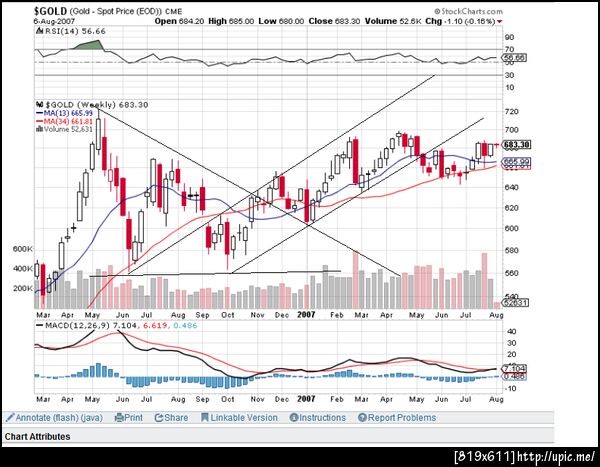Click the MACD(12,26,9) label
The width and height of the screenshot is (600, 467).
(78, 326)
